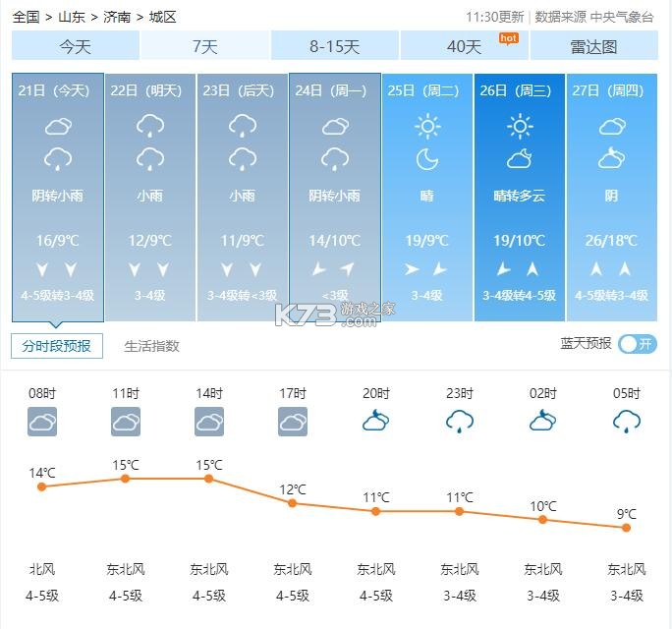The width and height of the screenshot is (672, 629).
Task: Click the 晴转多云 weather description
Action: click(x=520, y=196)
